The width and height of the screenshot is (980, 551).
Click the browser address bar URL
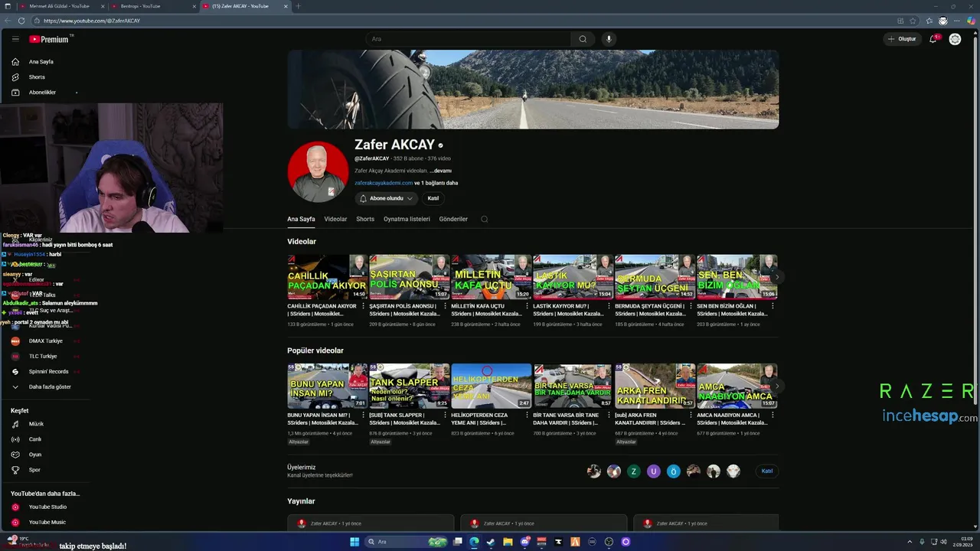coord(92,21)
